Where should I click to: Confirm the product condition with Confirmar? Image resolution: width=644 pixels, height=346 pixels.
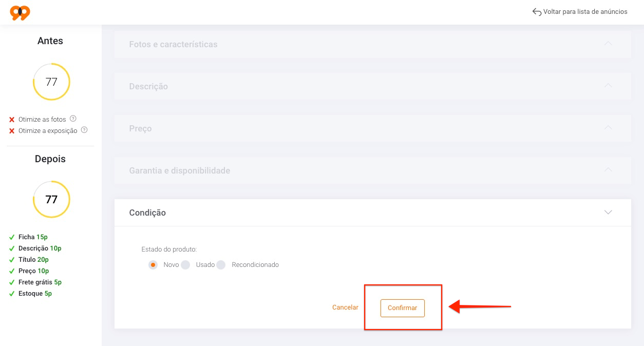click(403, 308)
